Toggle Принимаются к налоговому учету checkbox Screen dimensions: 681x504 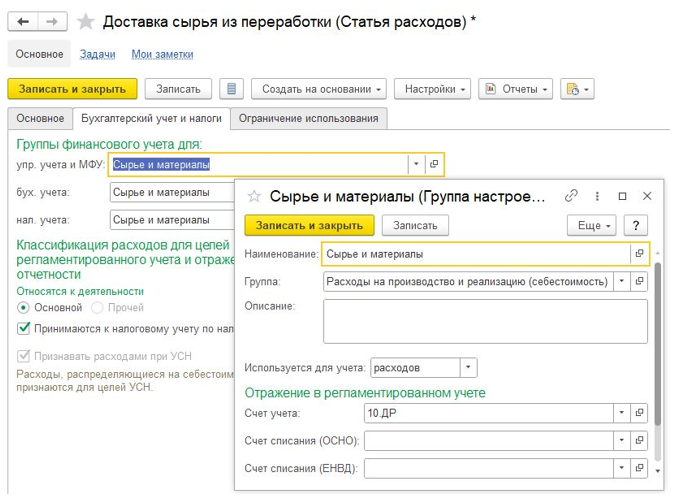click(23, 328)
